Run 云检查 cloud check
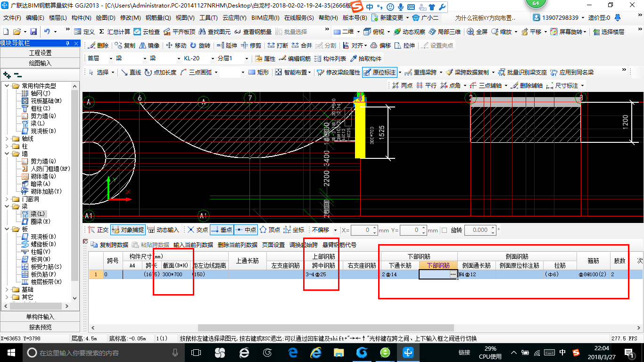644x362 pixels. click(147, 32)
